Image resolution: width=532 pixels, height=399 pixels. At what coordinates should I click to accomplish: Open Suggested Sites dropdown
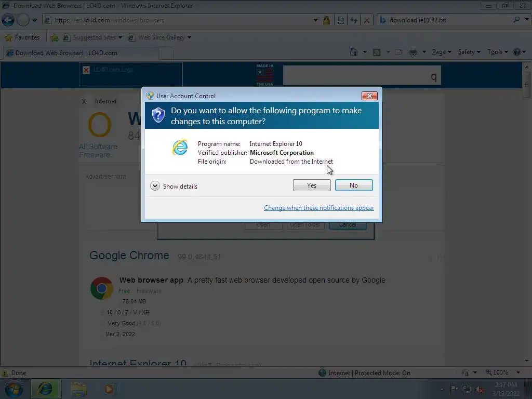click(x=92, y=37)
